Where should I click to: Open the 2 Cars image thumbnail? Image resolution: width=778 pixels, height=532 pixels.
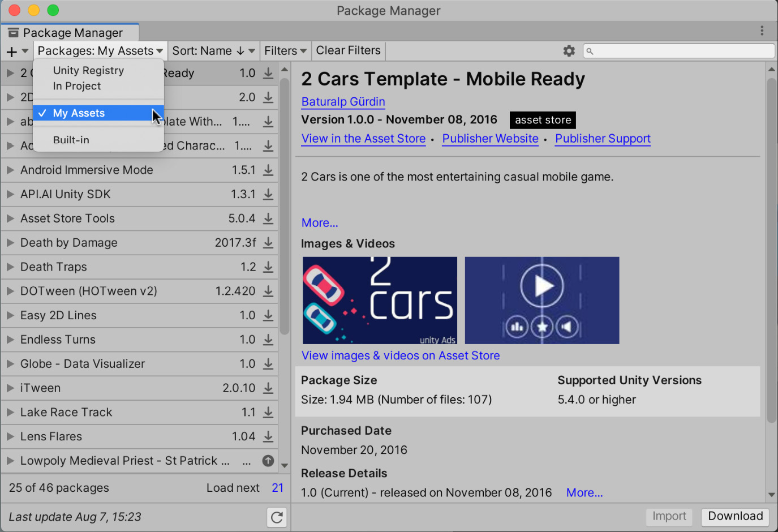(x=380, y=301)
